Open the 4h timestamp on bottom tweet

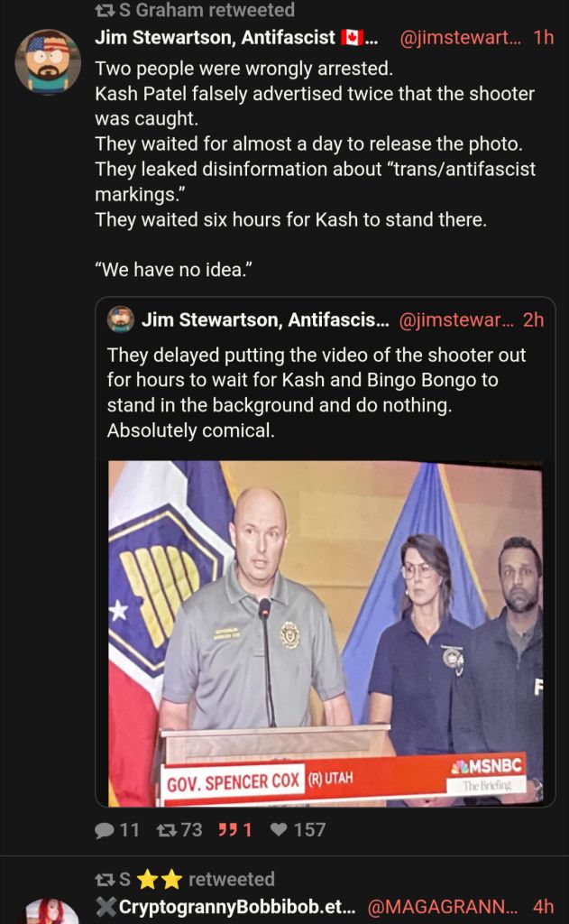(544, 906)
